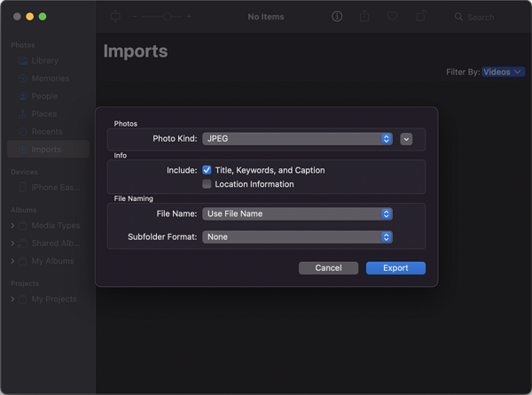Adjust the thumbnail zoom slider
Screen dimensions: 532x395
pyautogui.click(x=166, y=17)
